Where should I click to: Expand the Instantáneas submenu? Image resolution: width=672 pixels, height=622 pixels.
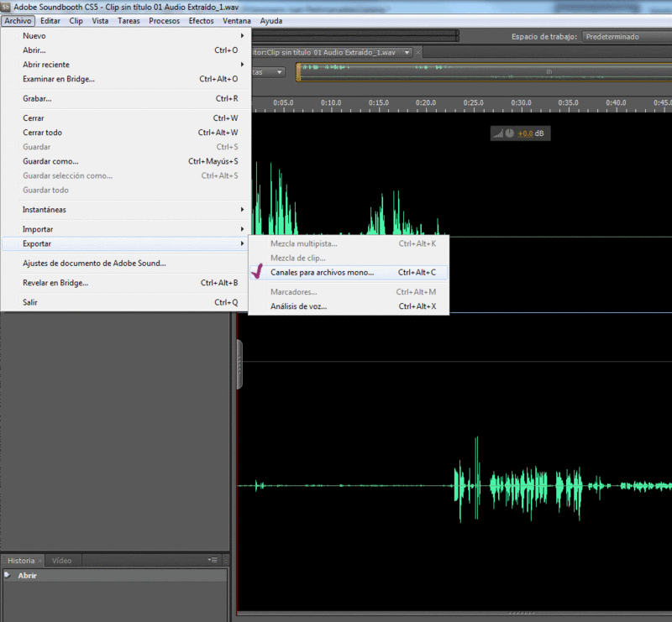point(125,210)
